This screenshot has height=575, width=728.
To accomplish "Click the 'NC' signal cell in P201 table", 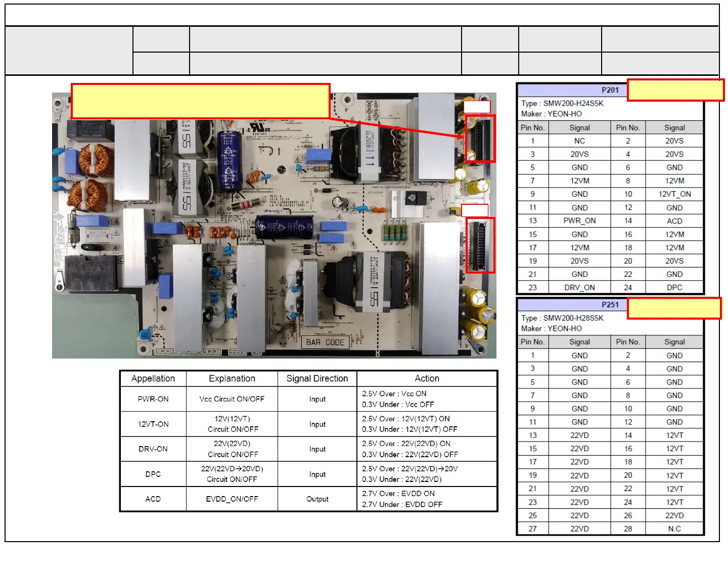I will click(579, 141).
